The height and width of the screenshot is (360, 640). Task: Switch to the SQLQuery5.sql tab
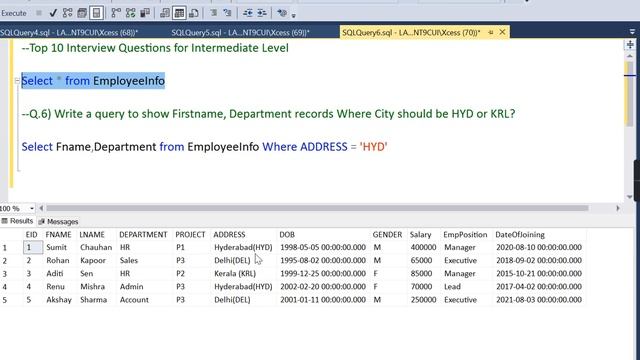(x=240, y=32)
